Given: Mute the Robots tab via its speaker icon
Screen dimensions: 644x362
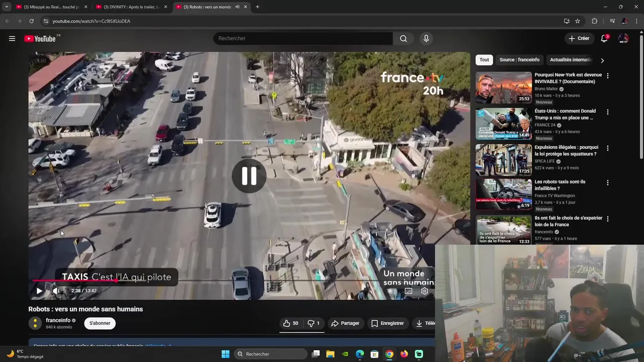Looking at the screenshot, I should [237, 7].
